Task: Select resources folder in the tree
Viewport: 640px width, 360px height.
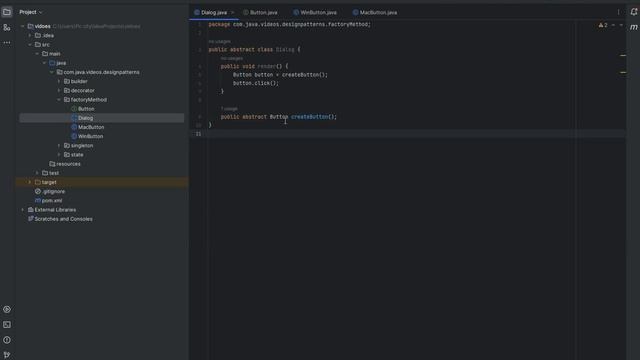Action: [68, 164]
